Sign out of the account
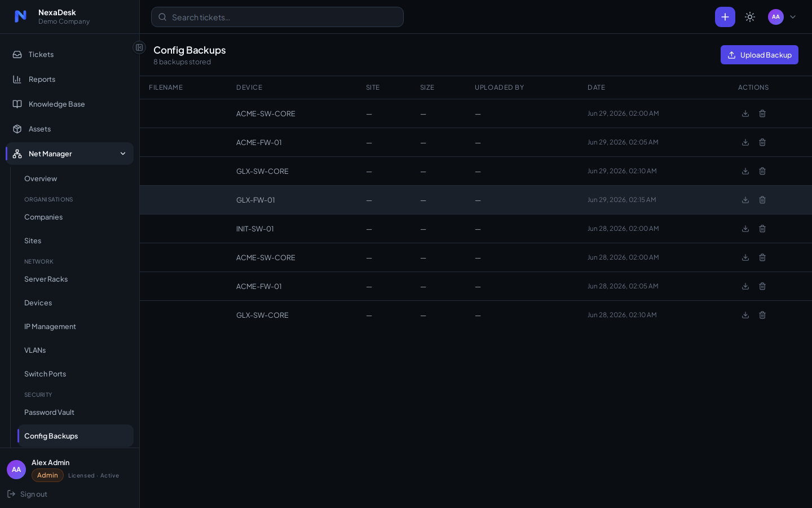The height and width of the screenshot is (508, 812). pos(27,494)
